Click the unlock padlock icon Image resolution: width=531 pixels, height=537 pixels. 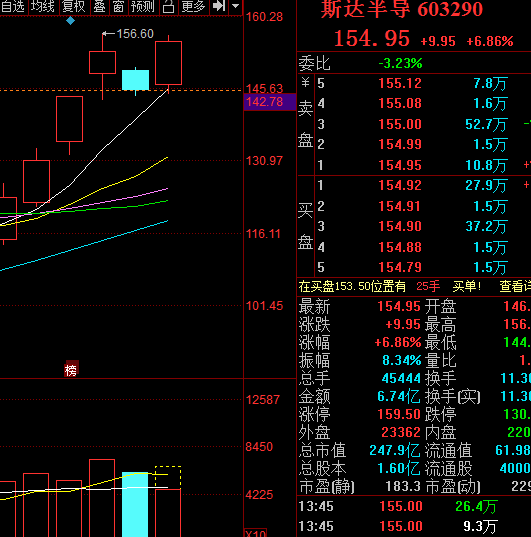[x=168, y=7]
